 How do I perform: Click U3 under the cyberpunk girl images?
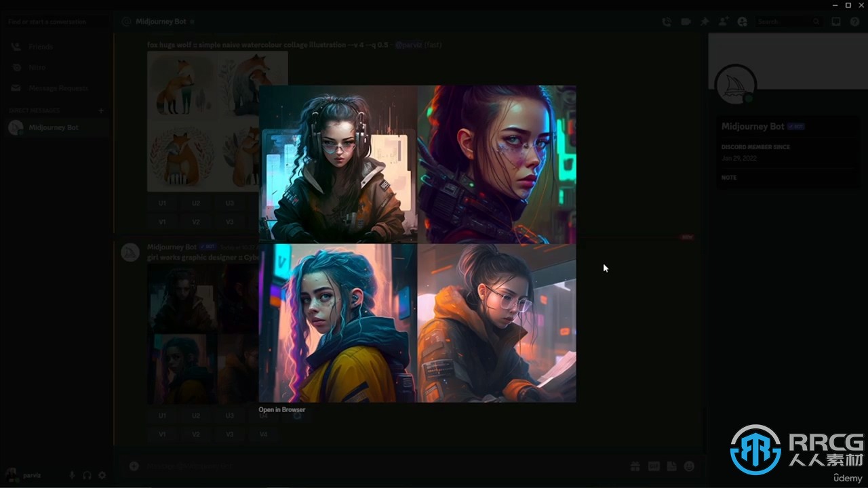pos(230,415)
